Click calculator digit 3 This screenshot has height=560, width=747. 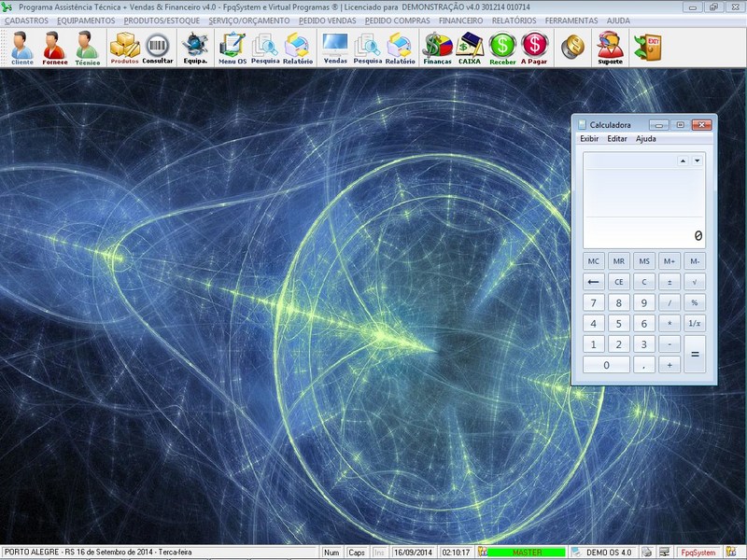[644, 344]
